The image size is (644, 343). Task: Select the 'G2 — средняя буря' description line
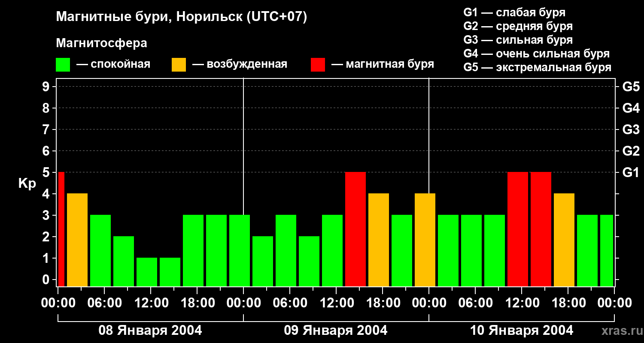point(518,26)
